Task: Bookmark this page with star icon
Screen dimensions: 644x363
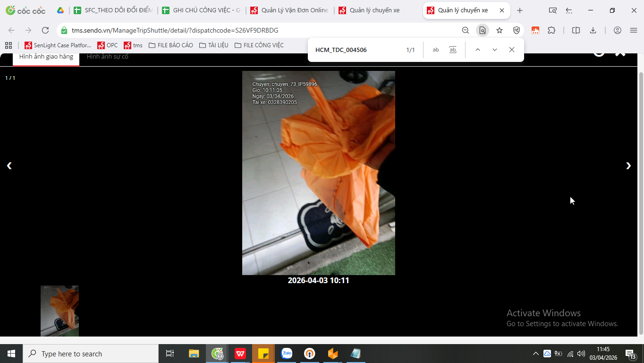Action: 500,30
